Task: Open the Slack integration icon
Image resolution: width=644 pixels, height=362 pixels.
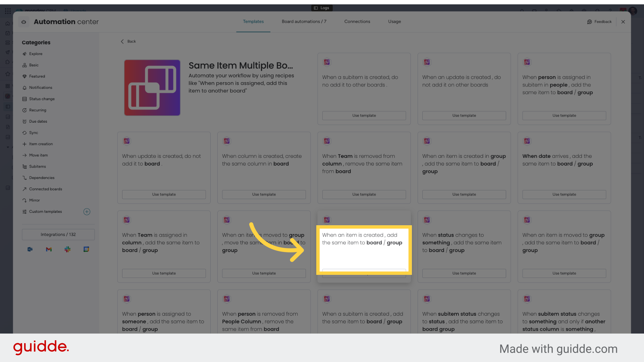Action: pyautogui.click(x=67, y=249)
